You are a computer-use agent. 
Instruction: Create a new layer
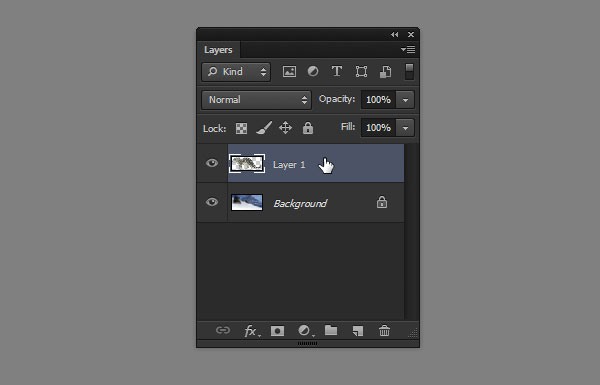(358, 331)
